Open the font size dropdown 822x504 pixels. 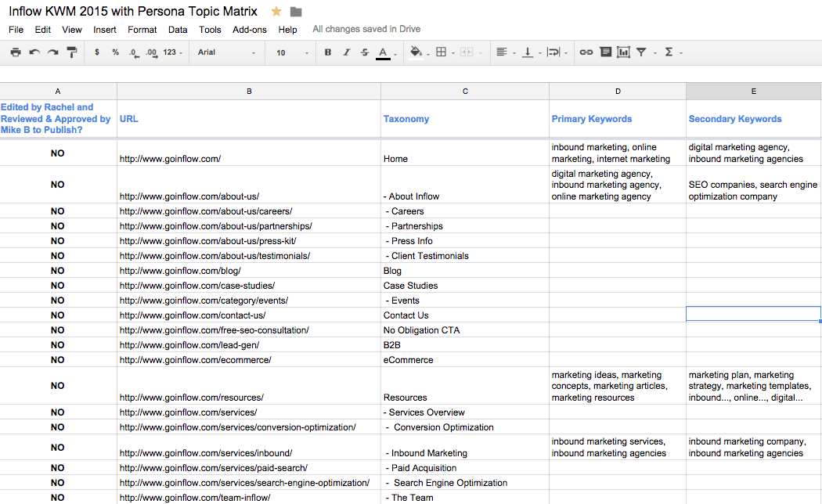coord(291,52)
